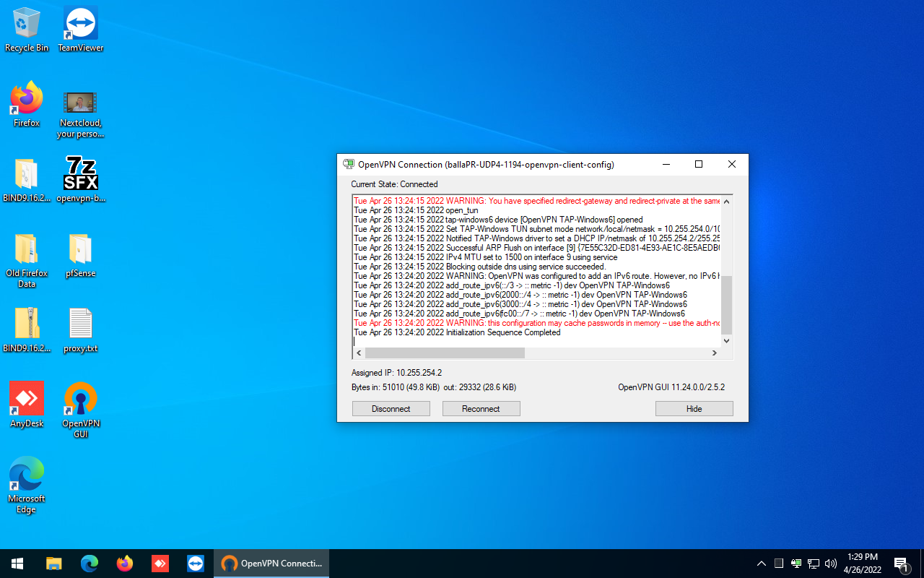Expand hidden system tray icons chevron
Screen dimensions: 924x578
point(761,564)
